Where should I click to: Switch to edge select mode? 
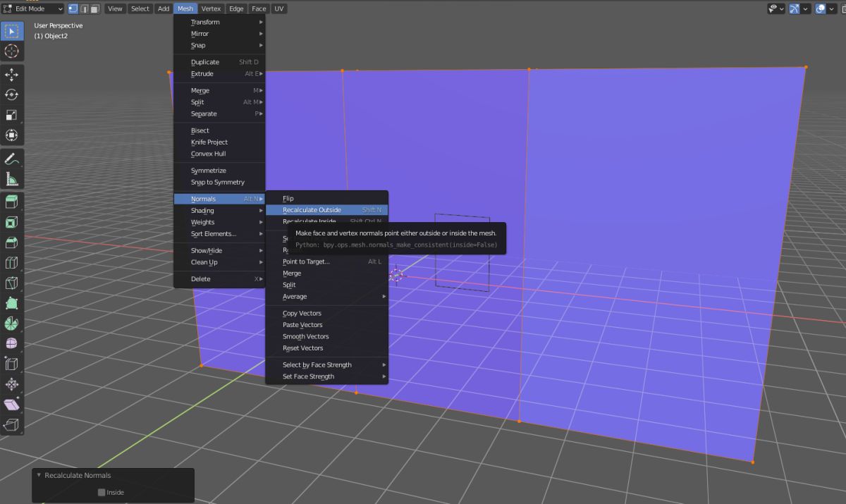coord(84,8)
